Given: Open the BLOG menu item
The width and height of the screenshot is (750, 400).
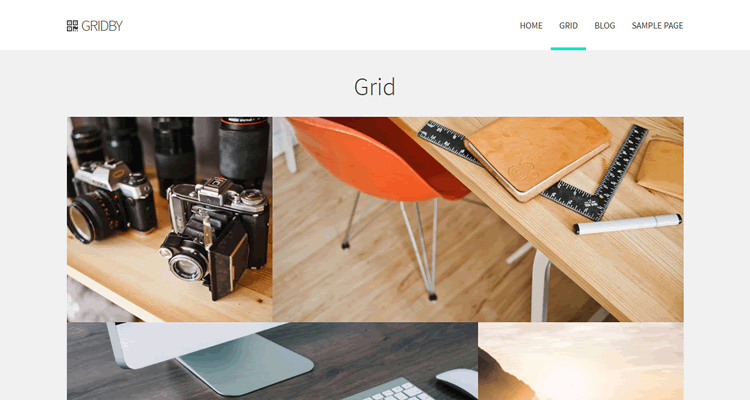Looking at the screenshot, I should click(605, 26).
